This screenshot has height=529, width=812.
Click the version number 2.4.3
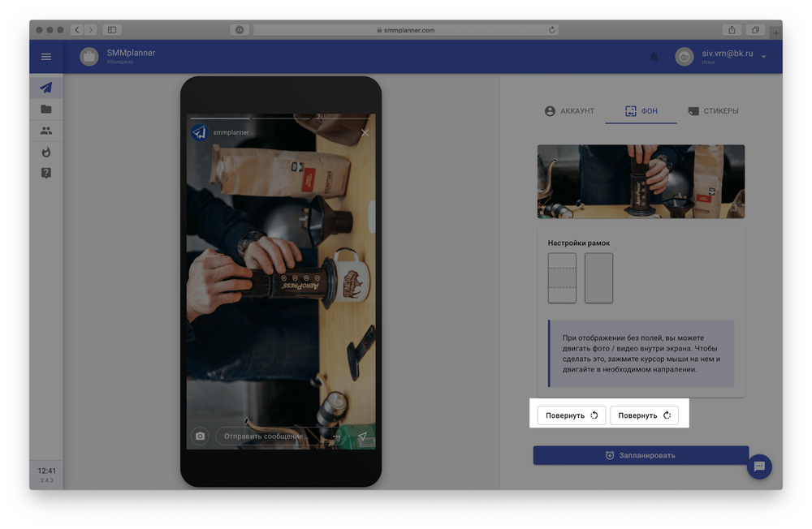point(46,480)
